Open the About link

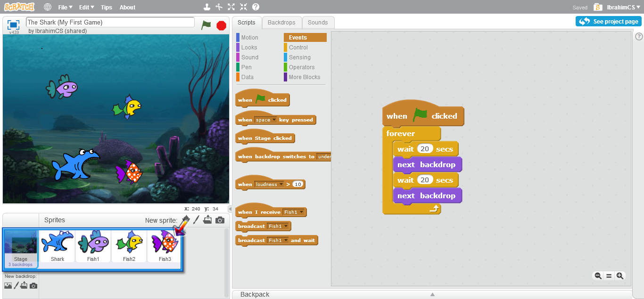click(x=127, y=7)
